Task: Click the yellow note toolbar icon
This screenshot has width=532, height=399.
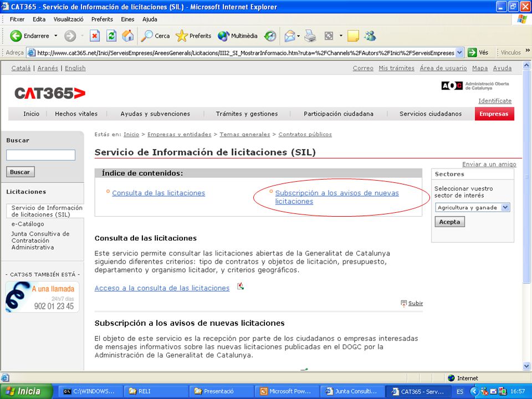Action: pyautogui.click(x=353, y=35)
